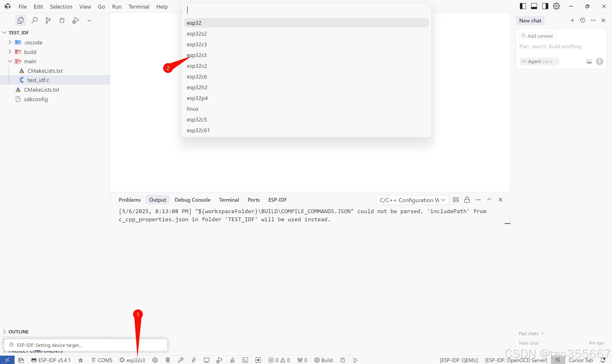The image size is (612, 364).
Task: Toggle output scroll lock icon
Action: 467,200
